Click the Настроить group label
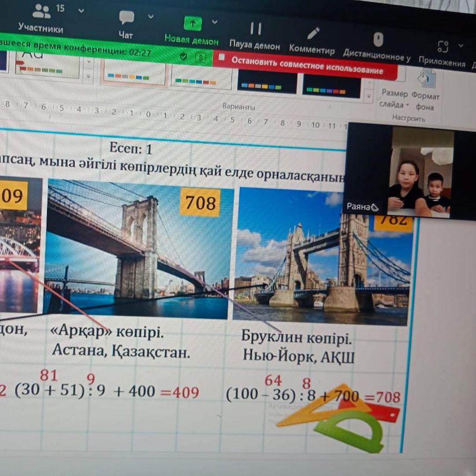Image resolution: width=476 pixels, height=476 pixels. coord(408,118)
